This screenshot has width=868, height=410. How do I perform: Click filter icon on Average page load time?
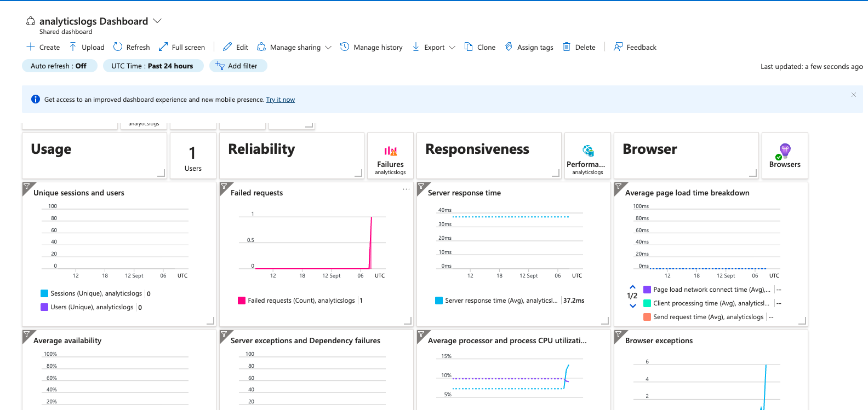[618, 187]
